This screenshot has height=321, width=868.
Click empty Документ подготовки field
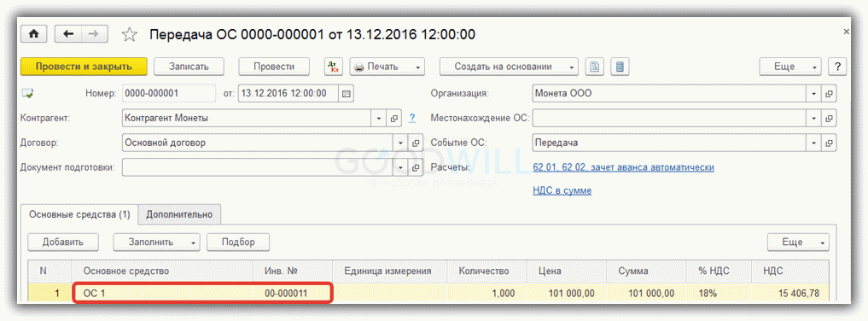258,167
